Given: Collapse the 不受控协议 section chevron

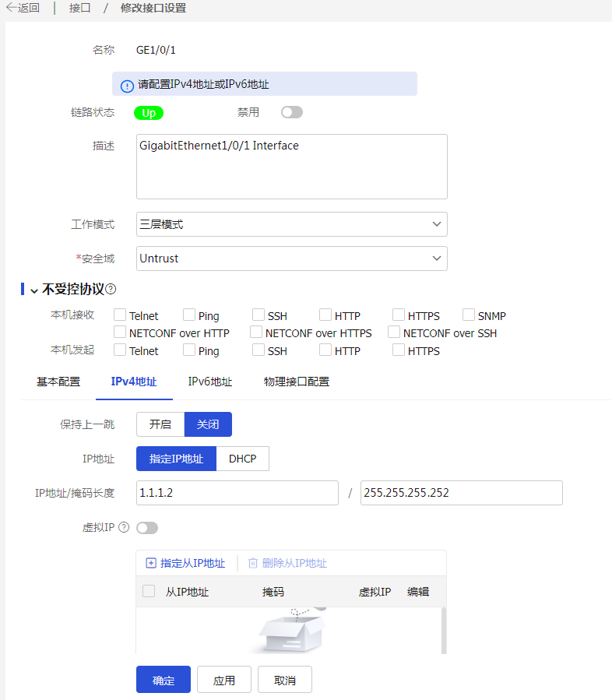Looking at the screenshot, I should point(34,290).
